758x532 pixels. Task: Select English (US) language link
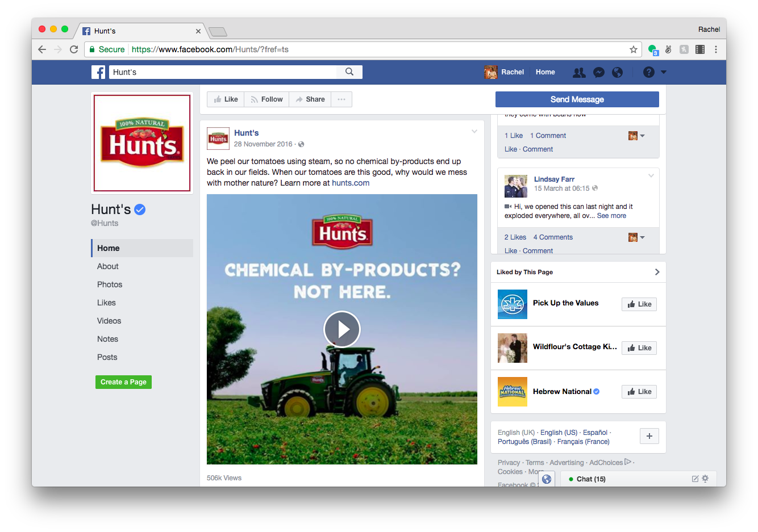tap(559, 433)
